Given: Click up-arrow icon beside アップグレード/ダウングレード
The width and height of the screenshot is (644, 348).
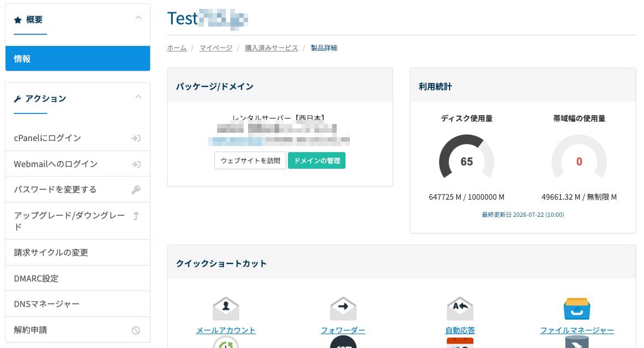Looking at the screenshot, I should [136, 216].
